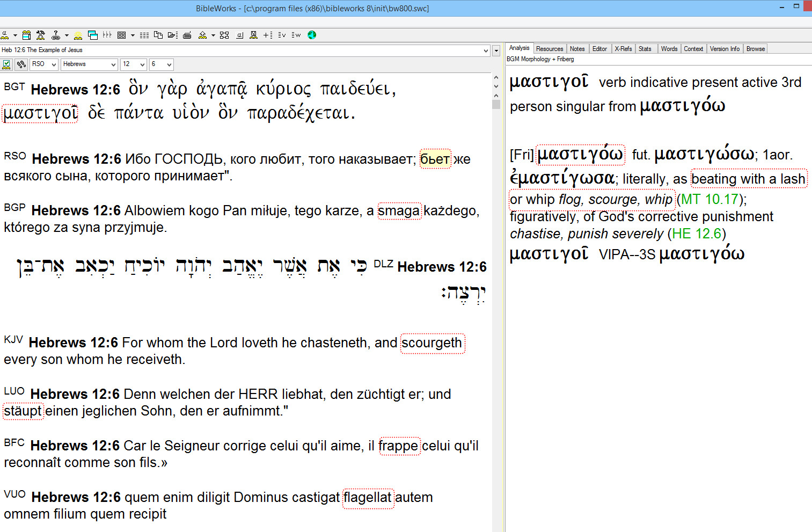Screen dimensions: 812x532
Task: Click the list 'v' icon
Action: (x=282, y=35)
